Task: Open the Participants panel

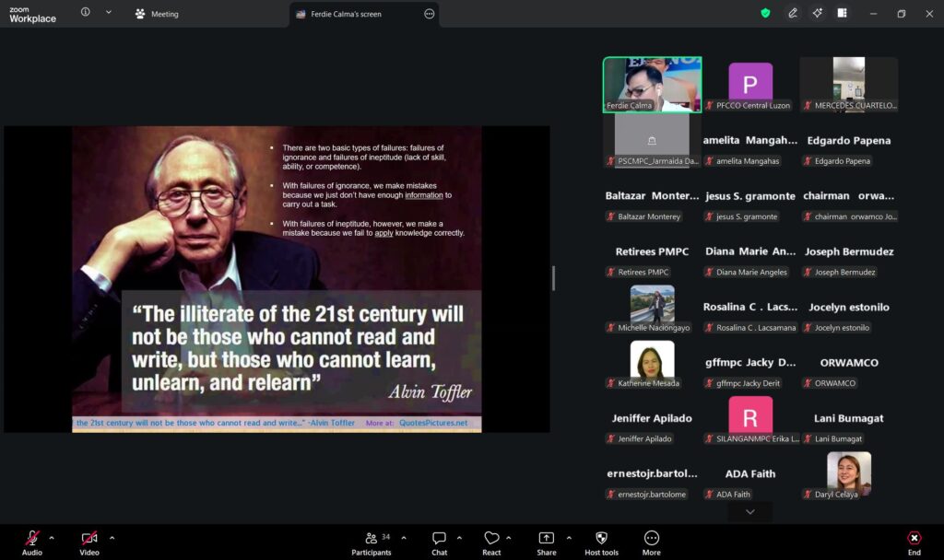Action: point(372,539)
